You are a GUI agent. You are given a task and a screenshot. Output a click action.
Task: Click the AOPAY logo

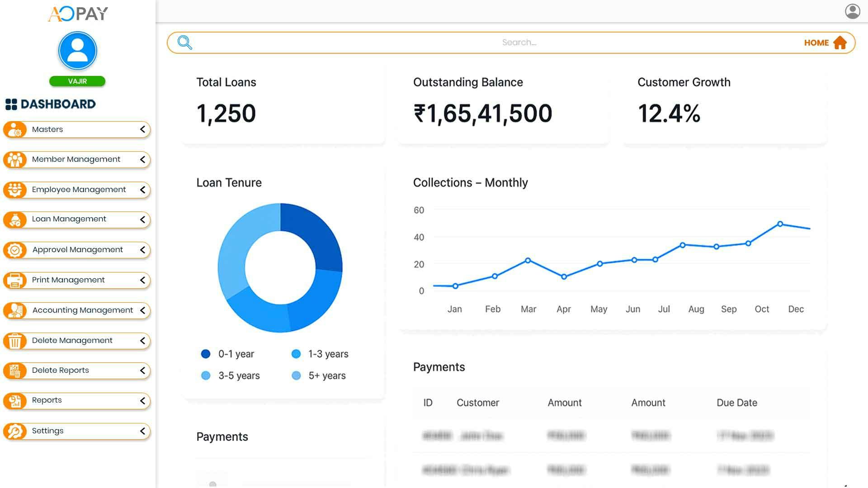77,14
